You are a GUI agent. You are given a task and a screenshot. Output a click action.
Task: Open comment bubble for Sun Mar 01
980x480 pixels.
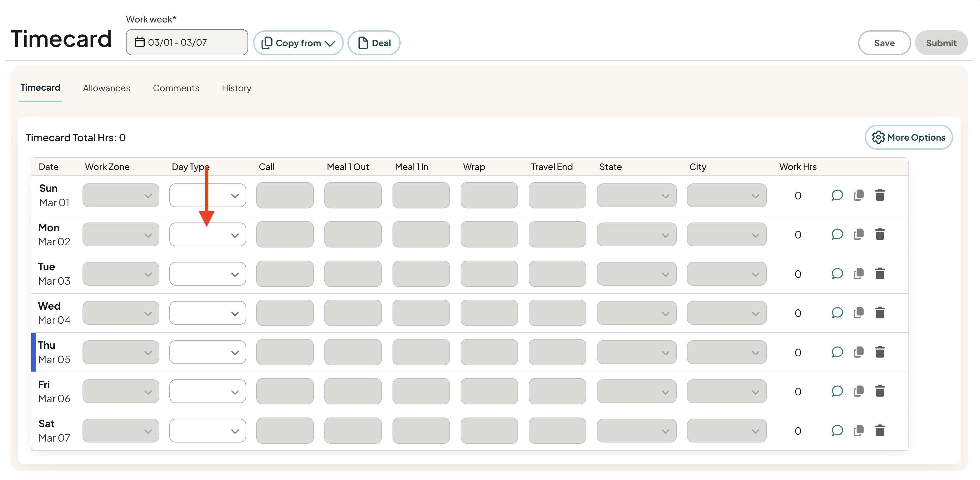pos(837,195)
